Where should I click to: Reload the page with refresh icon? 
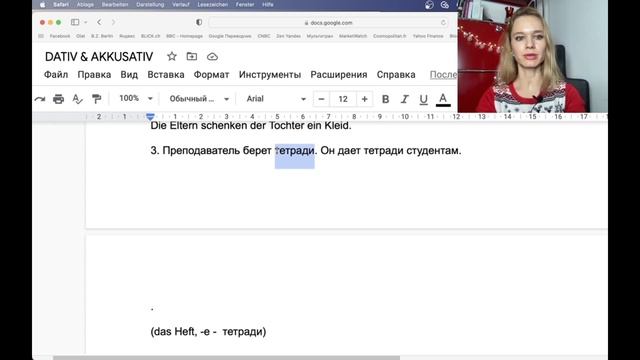coord(443,22)
